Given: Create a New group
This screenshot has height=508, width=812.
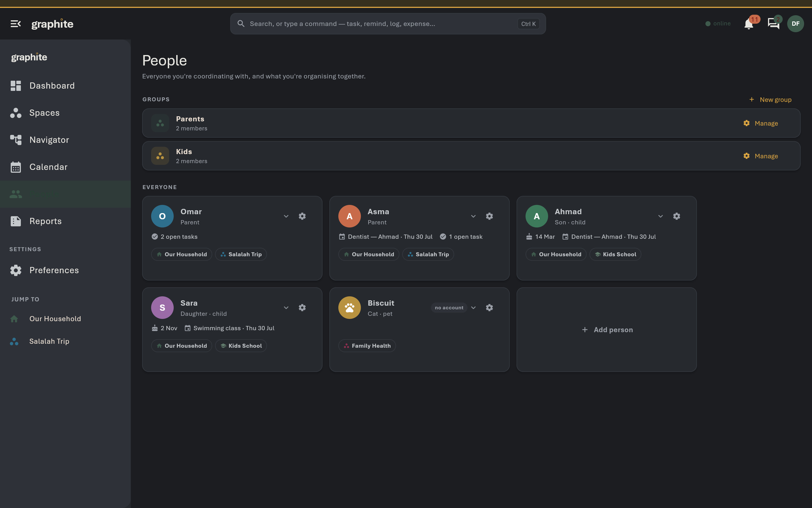Looking at the screenshot, I should tap(771, 99).
